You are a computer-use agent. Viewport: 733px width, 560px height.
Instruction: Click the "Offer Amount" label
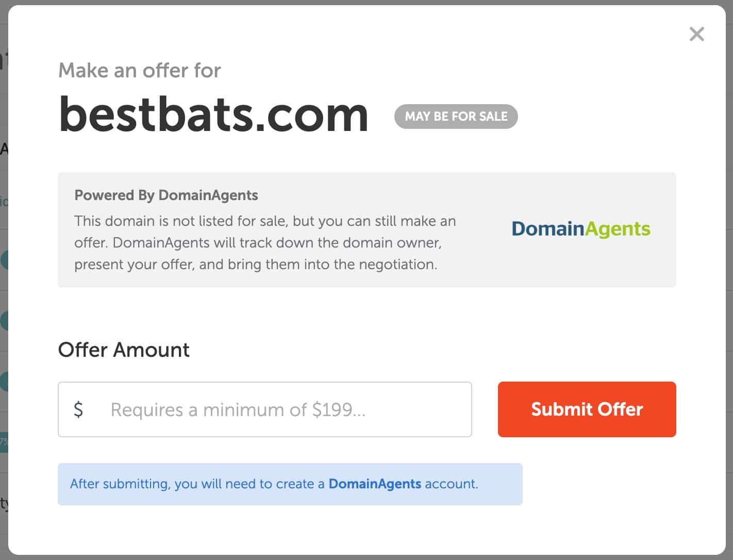click(124, 350)
